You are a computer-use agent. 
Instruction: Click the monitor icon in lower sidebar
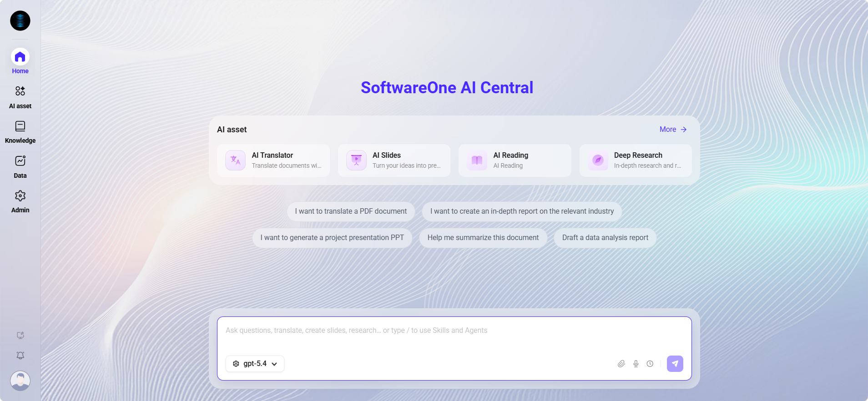pyautogui.click(x=20, y=336)
